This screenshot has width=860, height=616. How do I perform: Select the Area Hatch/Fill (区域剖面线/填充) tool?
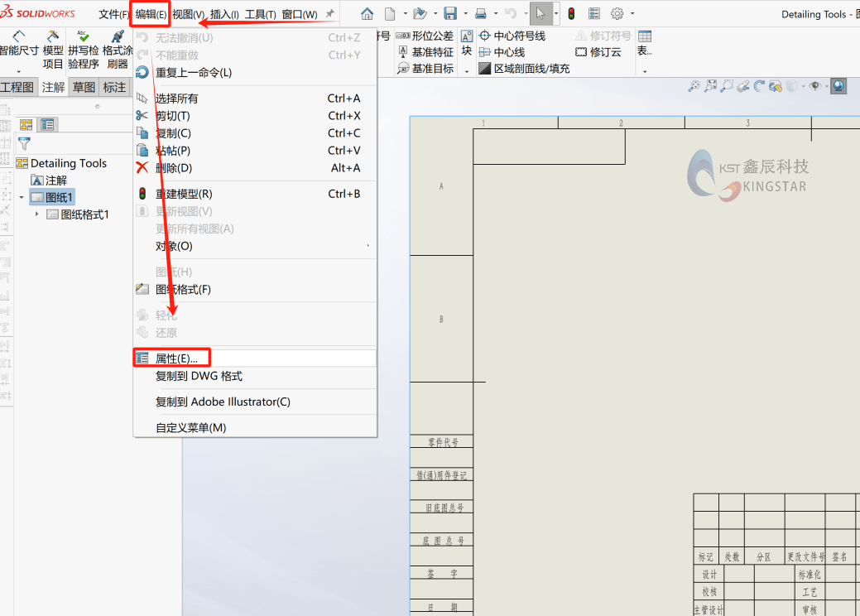(x=484, y=67)
